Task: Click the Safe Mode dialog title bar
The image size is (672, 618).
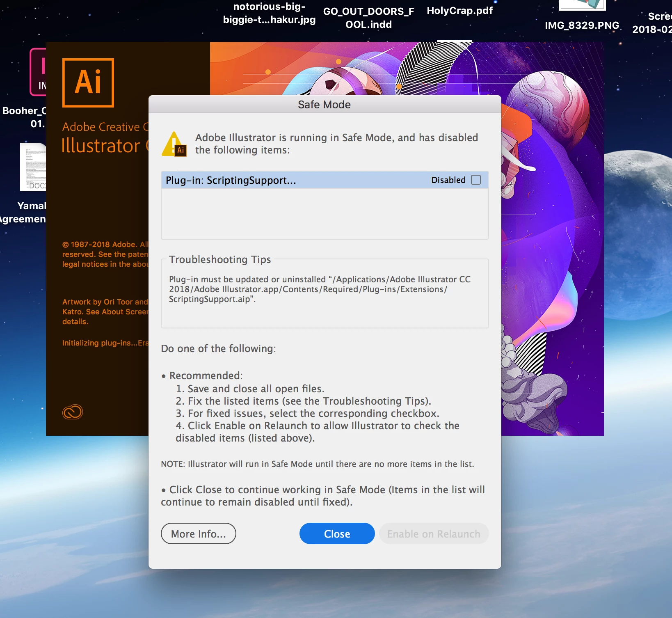Action: [325, 104]
